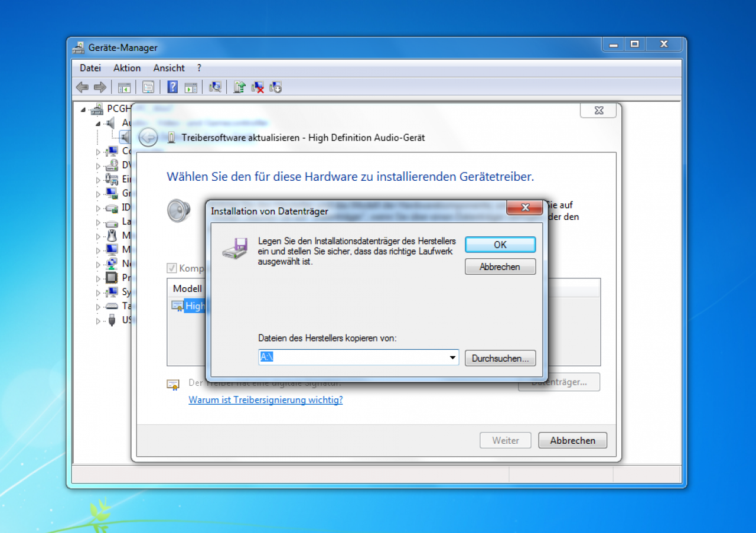This screenshot has height=533, width=756.
Task: Select the USB controller (US) plug icon
Action: click(x=112, y=320)
